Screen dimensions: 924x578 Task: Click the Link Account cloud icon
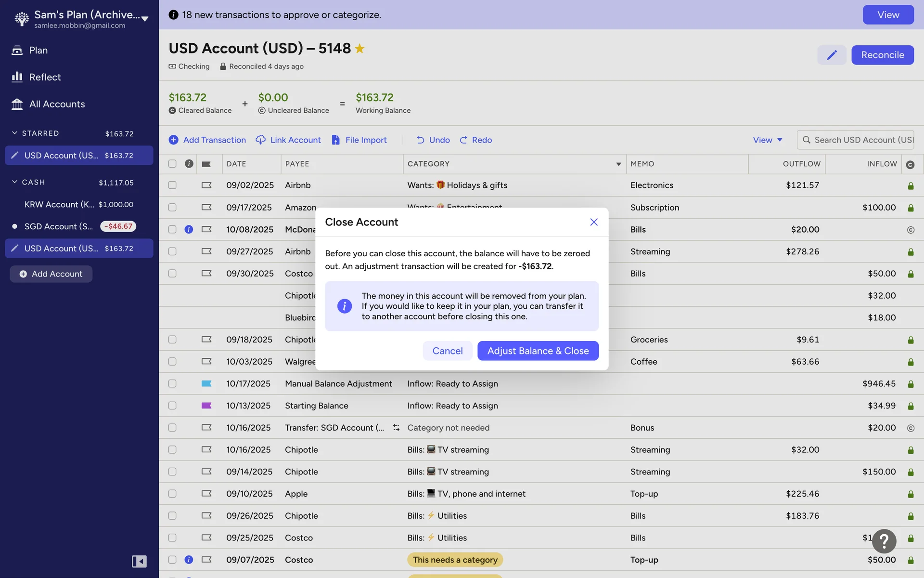pyautogui.click(x=260, y=140)
